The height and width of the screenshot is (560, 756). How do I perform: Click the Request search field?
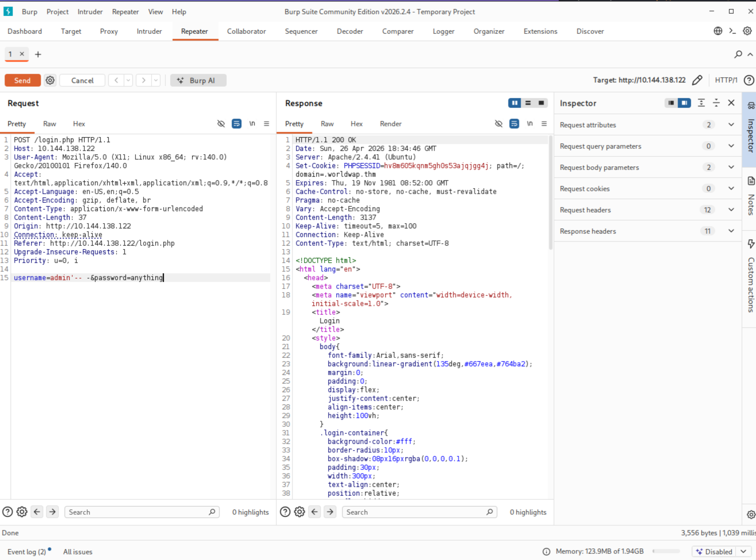click(x=142, y=512)
